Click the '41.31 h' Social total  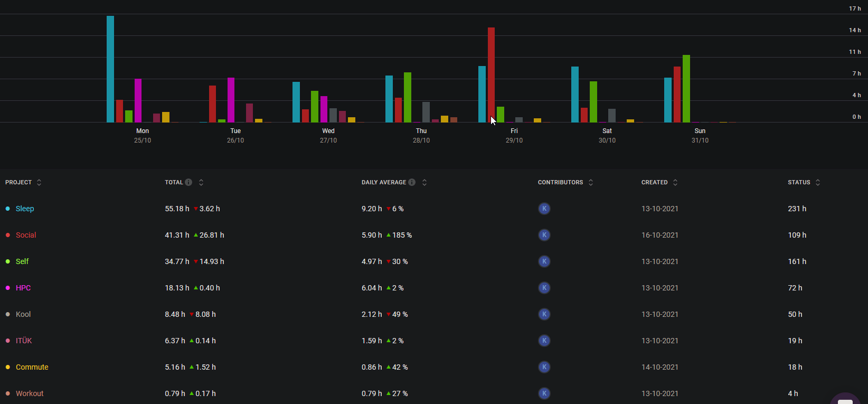tap(177, 235)
